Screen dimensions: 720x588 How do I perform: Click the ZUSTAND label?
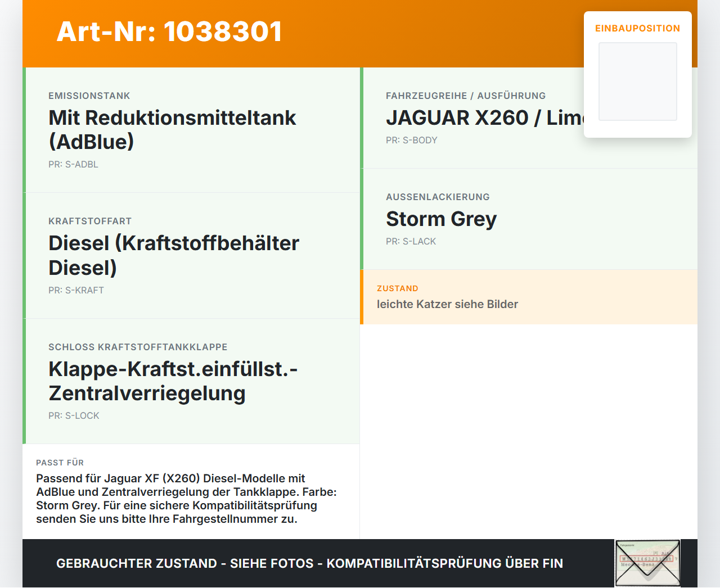pyautogui.click(x=398, y=288)
